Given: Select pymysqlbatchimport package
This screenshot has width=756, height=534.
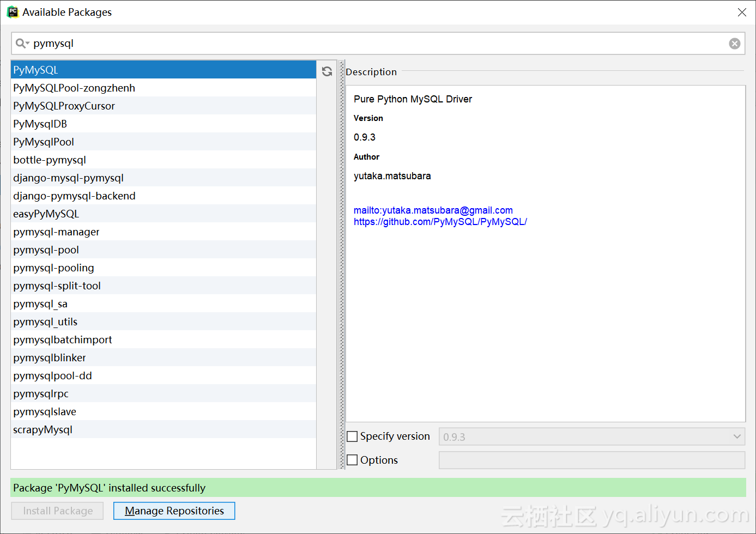Looking at the screenshot, I should click(x=164, y=339).
